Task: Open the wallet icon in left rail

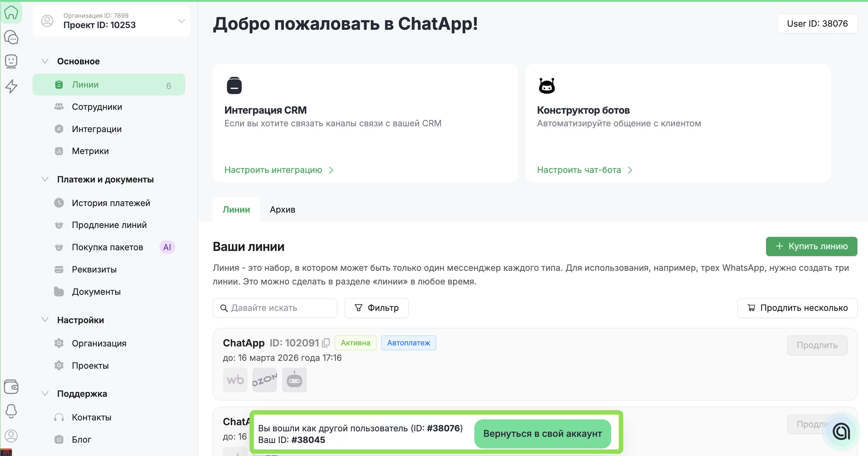Action: point(11,387)
